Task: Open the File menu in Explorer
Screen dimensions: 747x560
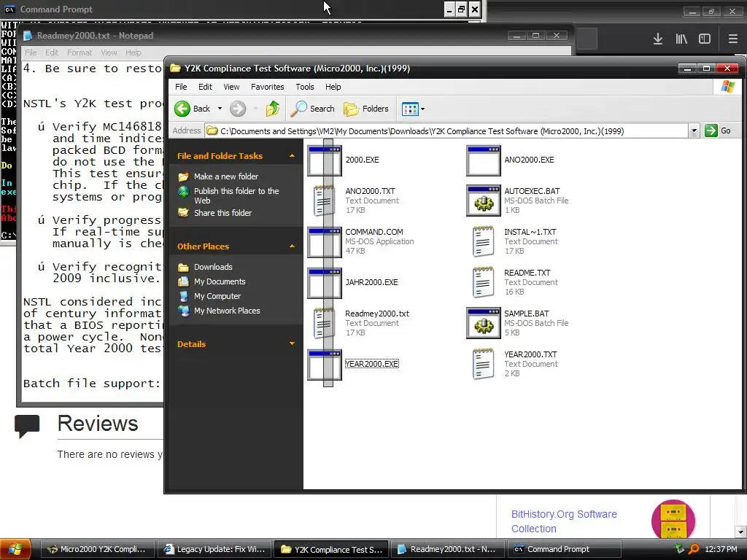Action: click(181, 87)
